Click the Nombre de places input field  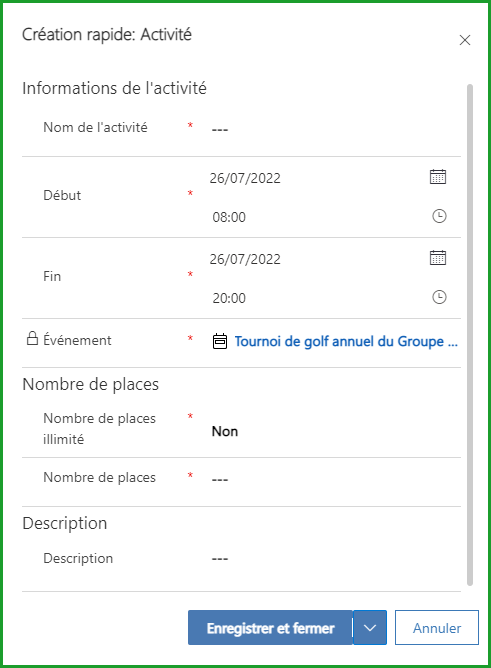click(x=334, y=479)
